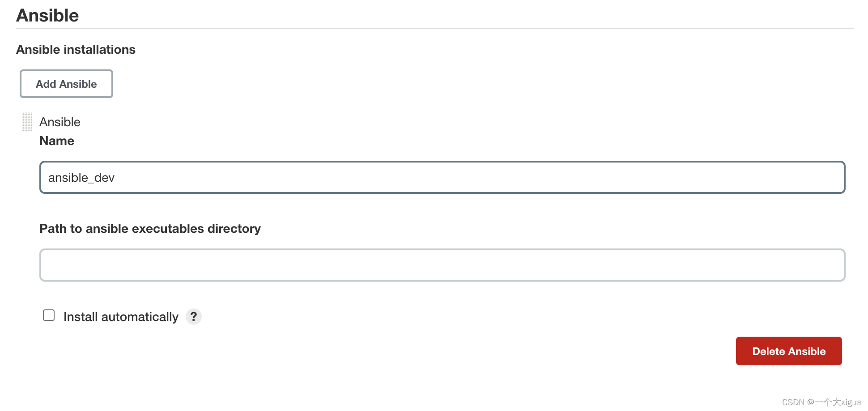Collapse the Ansible configuration block
This screenshot has height=411, width=868.
click(60, 121)
